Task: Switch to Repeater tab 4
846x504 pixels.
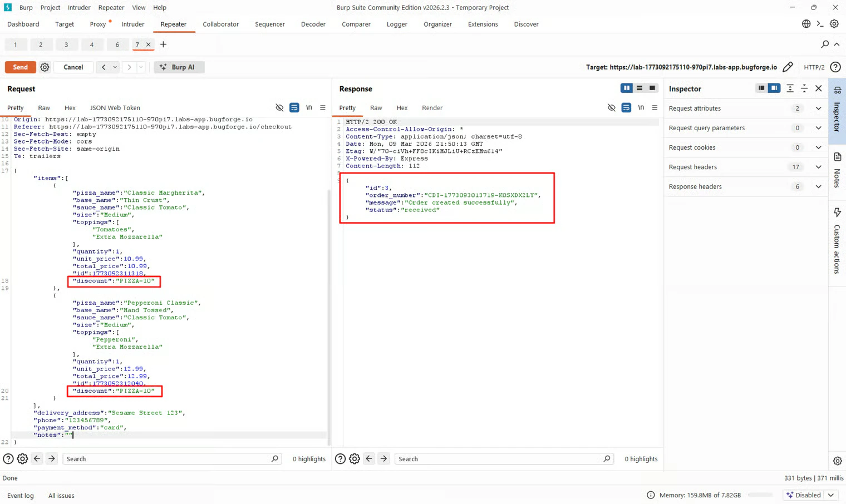Action: [91, 45]
